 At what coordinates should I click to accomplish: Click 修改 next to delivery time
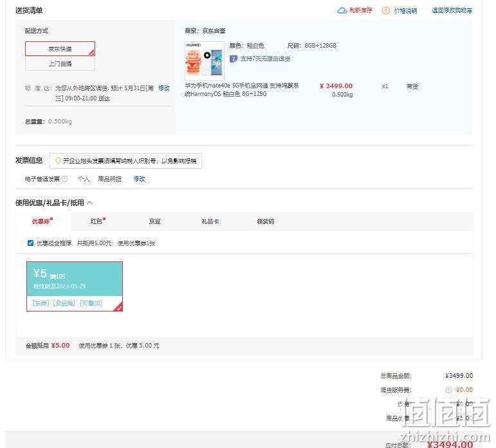[164, 88]
